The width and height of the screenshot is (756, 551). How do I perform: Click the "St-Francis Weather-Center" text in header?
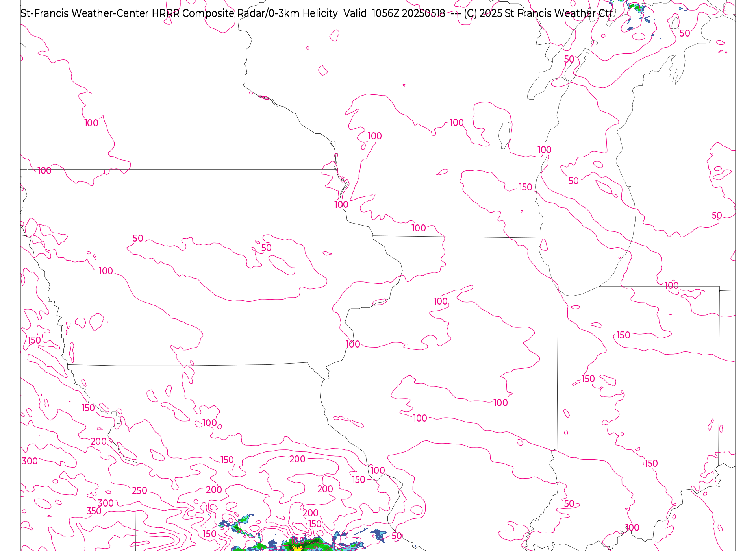85,13
